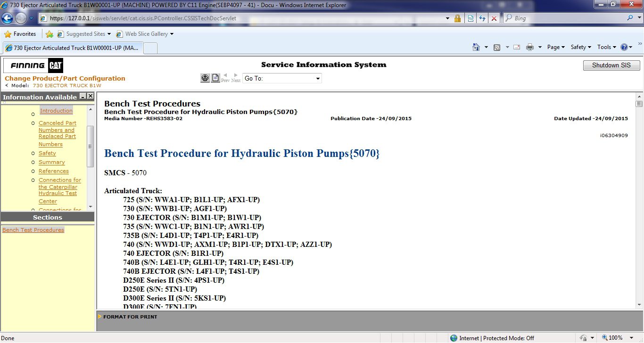Click the Print icon in command bar

coord(530,47)
